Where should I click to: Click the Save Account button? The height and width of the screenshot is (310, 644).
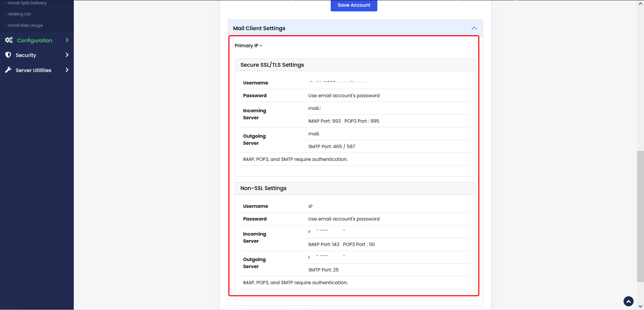click(354, 5)
